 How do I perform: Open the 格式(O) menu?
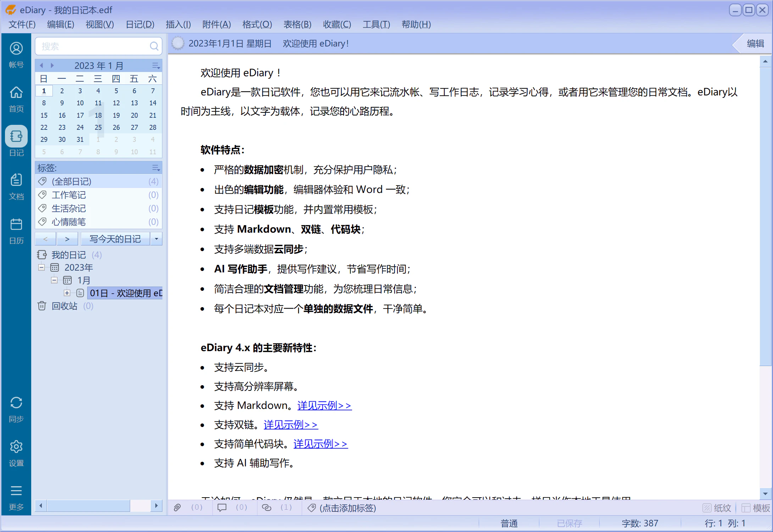pos(257,24)
